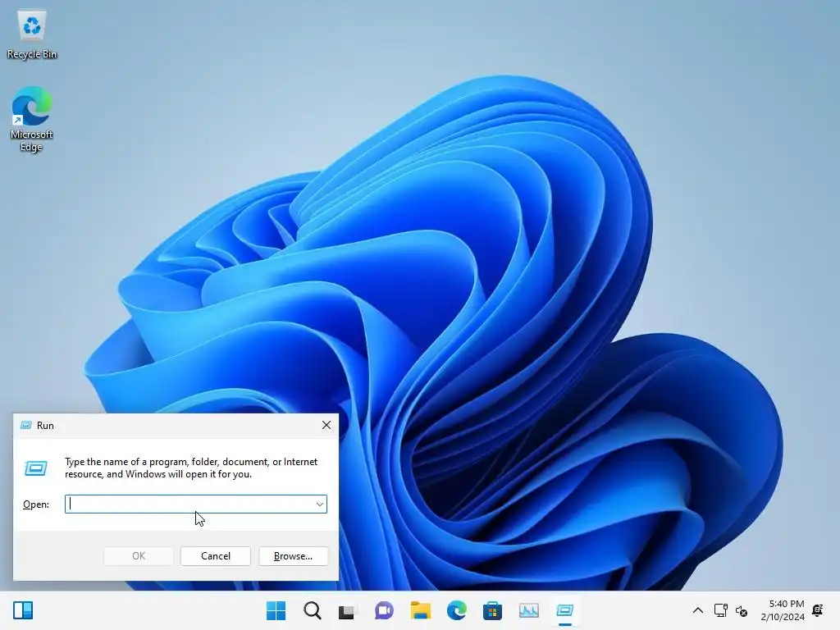Image resolution: width=840 pixels, height=630 pixels.
Task: Close the Run dialog window
Action: click(x=326, y=426)
